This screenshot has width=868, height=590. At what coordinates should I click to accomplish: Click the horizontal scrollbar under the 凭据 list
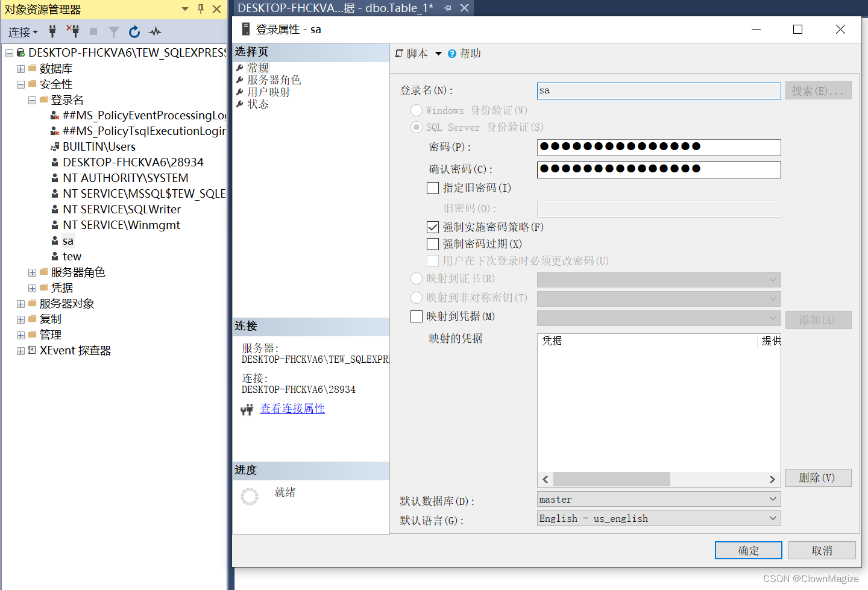[x=612, y=479]
